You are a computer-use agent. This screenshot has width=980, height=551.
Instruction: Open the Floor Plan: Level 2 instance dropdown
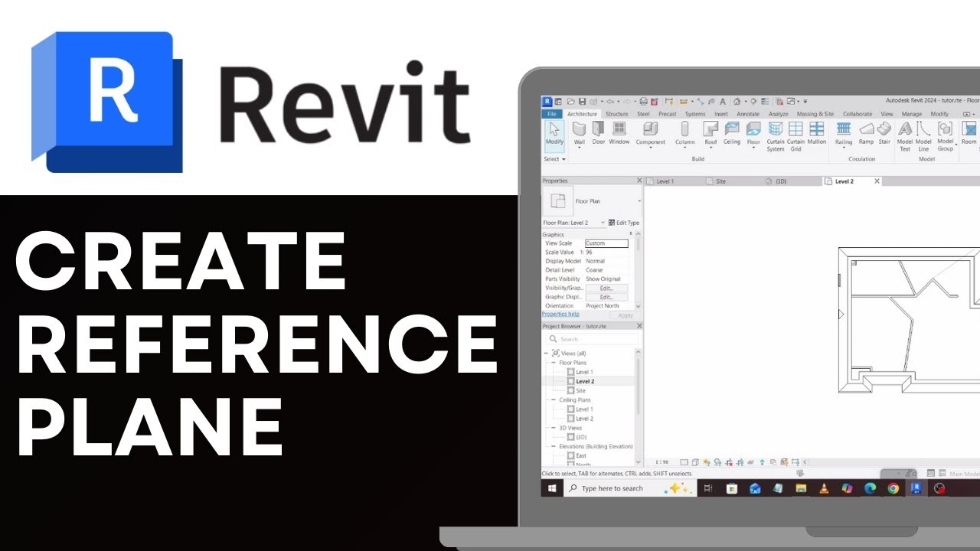603,223
